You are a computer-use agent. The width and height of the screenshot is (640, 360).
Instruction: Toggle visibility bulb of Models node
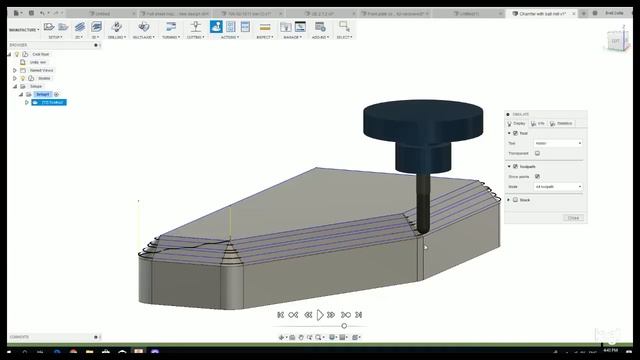click(23, 78)
